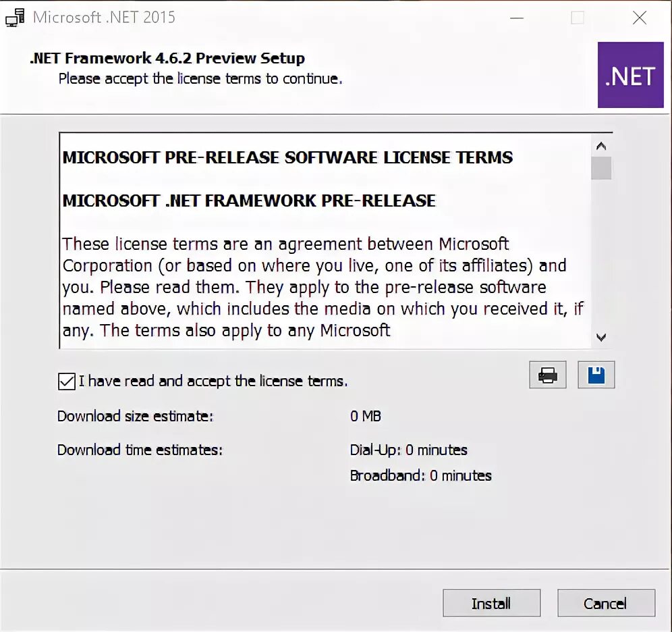This screenshot has width=672, height=632.
Task: Save license terms using floppy disk icon
Action: (596, 375)
